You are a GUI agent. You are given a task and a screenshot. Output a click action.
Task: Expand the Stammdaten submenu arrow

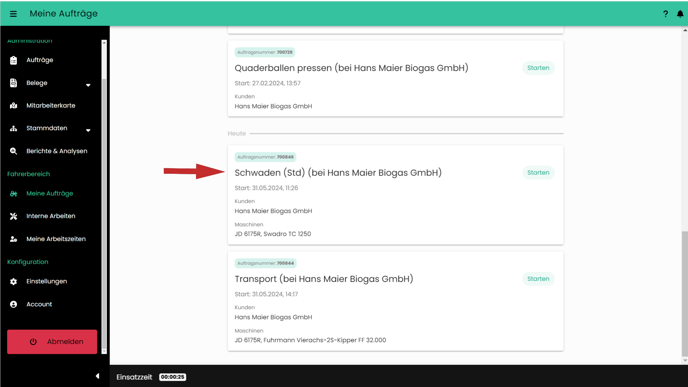88,130
